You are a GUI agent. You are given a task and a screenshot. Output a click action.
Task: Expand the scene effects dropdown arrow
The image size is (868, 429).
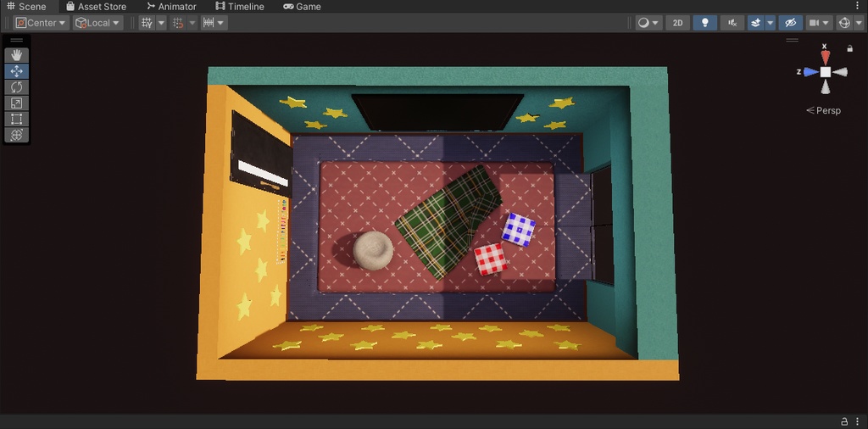pyautogui.click(x=770, y=23)
